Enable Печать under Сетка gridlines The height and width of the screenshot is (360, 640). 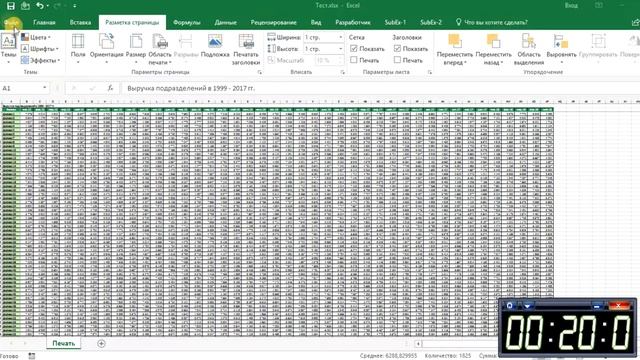(x=354, y=60)
